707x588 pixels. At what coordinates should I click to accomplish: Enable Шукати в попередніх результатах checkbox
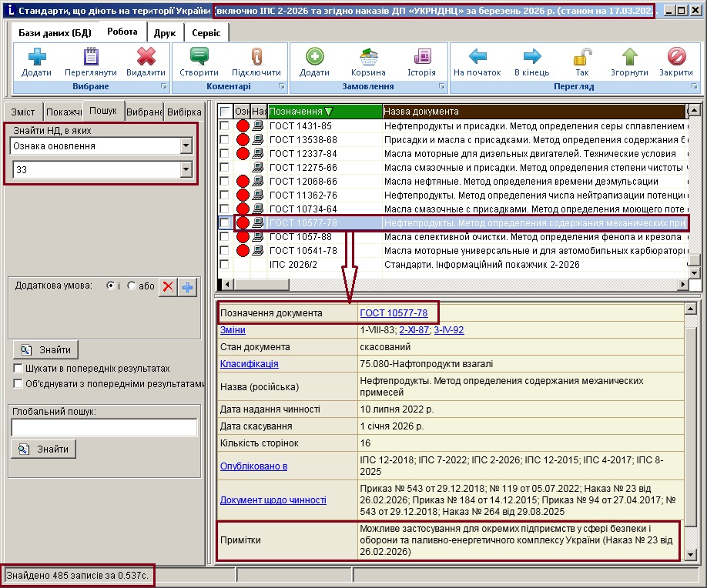click(x=18, y=369)
